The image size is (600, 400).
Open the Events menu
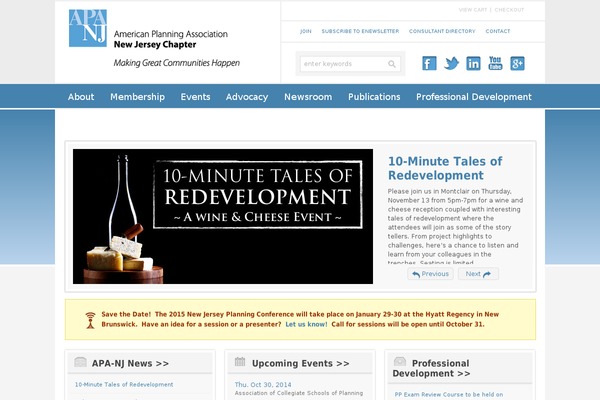pyautogui.click(x=195, y=97)
